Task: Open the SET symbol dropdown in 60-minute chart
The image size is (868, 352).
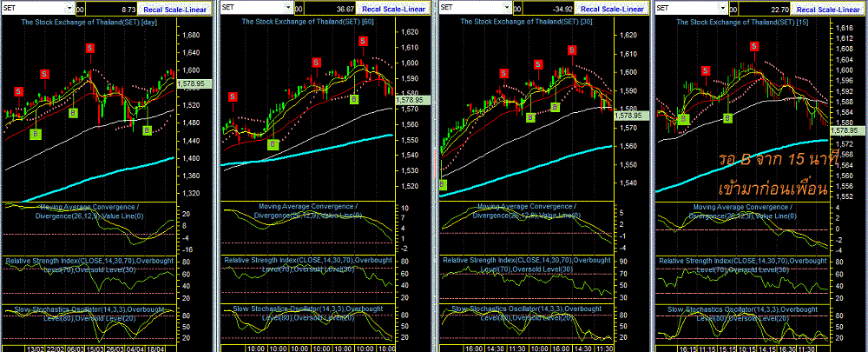Action: point(286,9)
